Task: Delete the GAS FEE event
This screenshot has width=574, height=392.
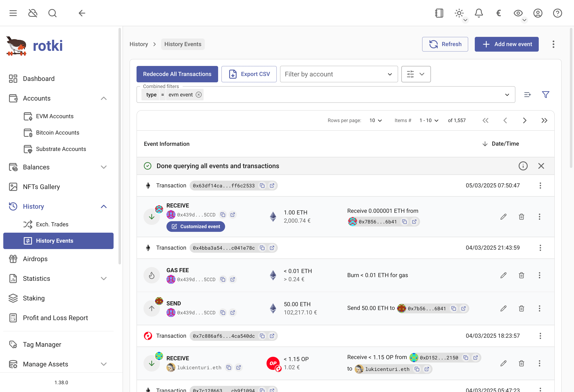Action: coord(522,275)
